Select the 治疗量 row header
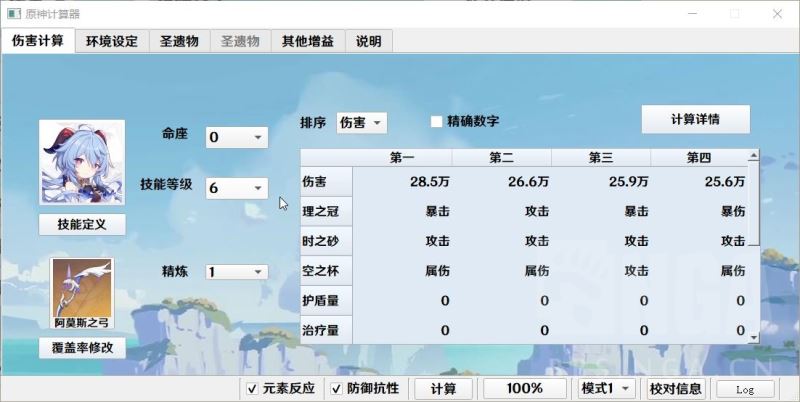Image resolution: width=800 pixels, height=402 pixels. pos(326,330)
